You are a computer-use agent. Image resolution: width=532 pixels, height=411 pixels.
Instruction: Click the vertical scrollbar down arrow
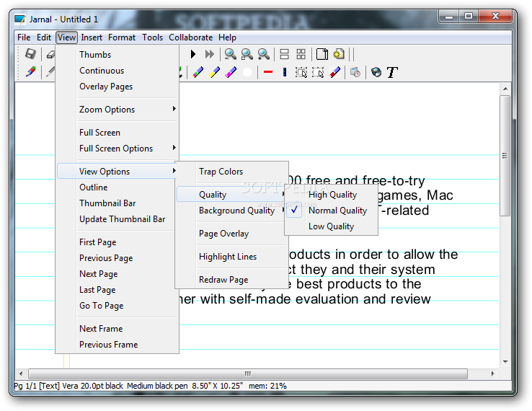coord(505,362)
